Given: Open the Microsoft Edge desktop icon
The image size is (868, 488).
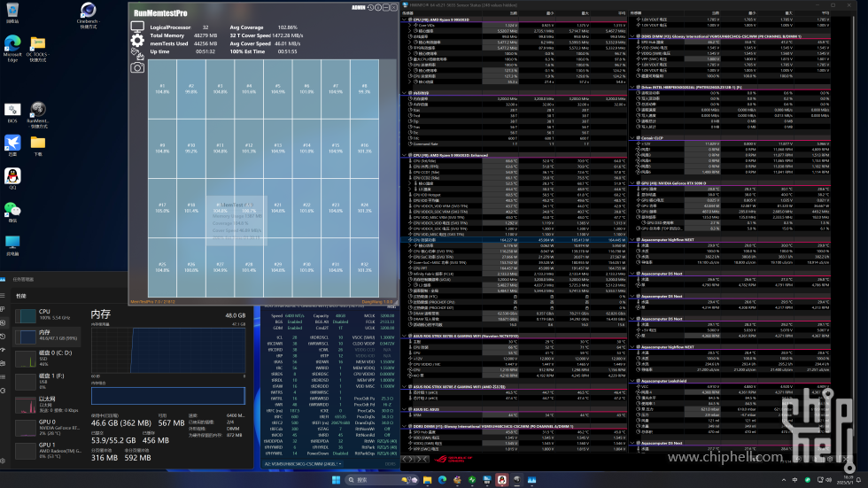Looking at the screenshot, I should tap(12, 49).
